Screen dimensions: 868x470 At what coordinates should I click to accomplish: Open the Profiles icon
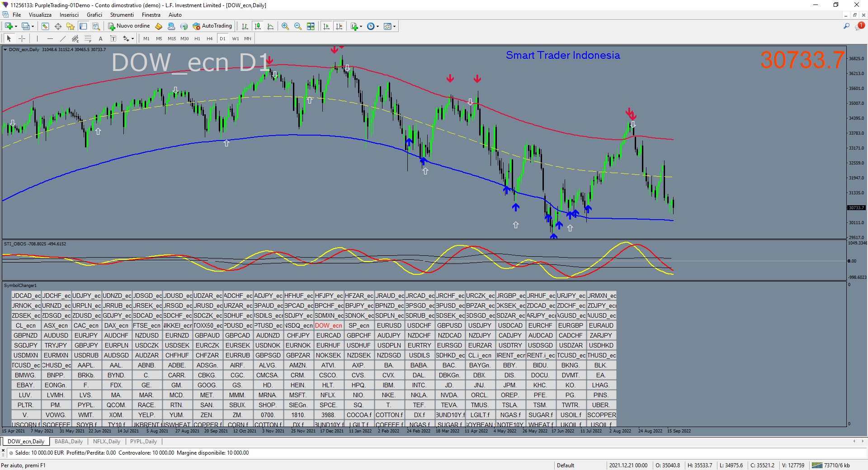tap(26, 26)
